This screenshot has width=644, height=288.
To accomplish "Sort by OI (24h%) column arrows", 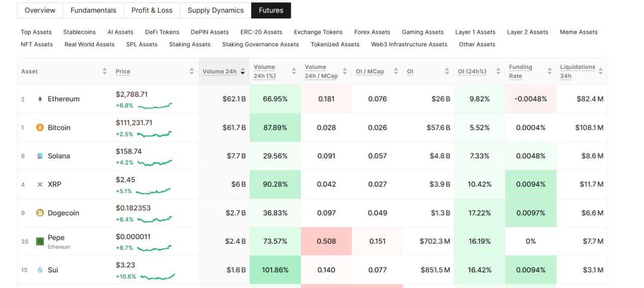I will pyautogui.click(x=498, y=71).
